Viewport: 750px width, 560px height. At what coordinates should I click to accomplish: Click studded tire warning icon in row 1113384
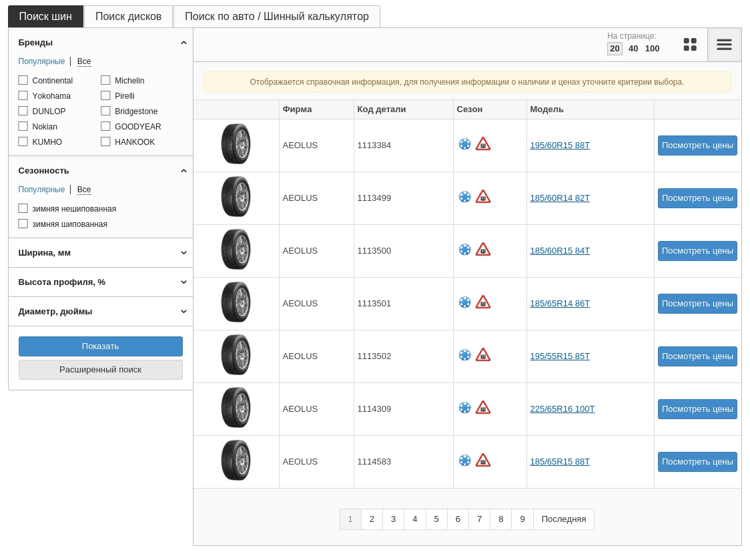(x=483, y=144)
